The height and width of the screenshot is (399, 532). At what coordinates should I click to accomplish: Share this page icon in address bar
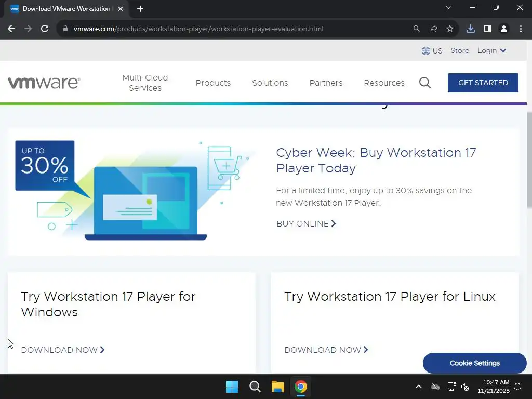[x=433, y=29]
